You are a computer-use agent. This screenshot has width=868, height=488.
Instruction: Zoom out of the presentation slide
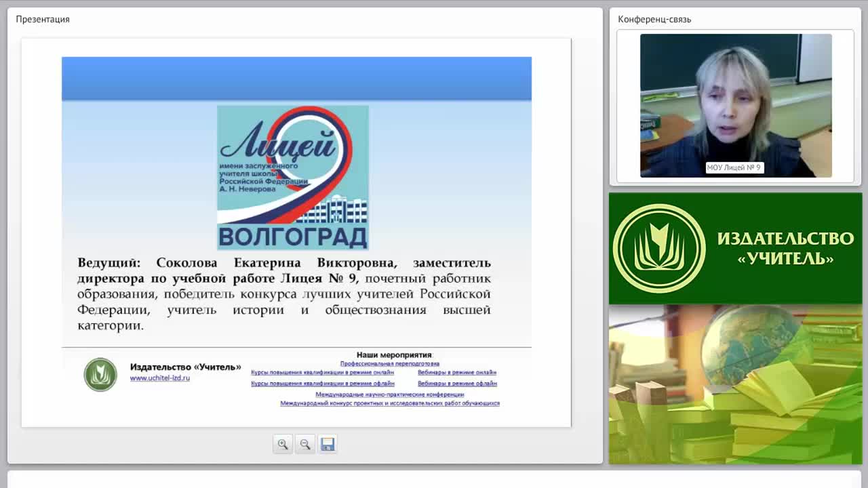(x=305, y=444)
